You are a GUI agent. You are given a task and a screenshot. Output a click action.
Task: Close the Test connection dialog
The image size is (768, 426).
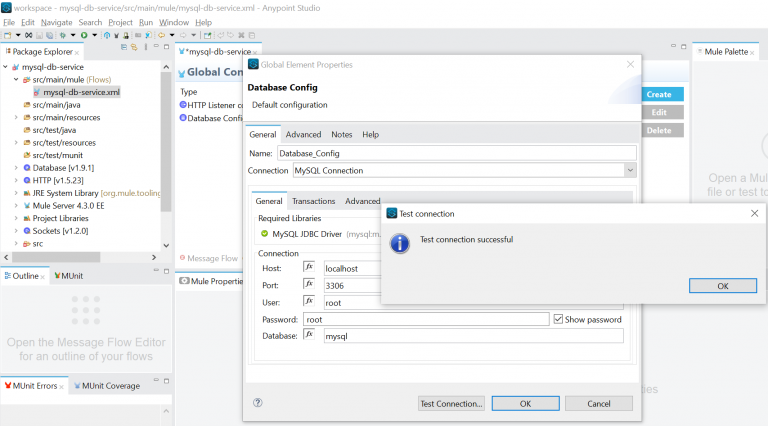click(x=754, y=213)
